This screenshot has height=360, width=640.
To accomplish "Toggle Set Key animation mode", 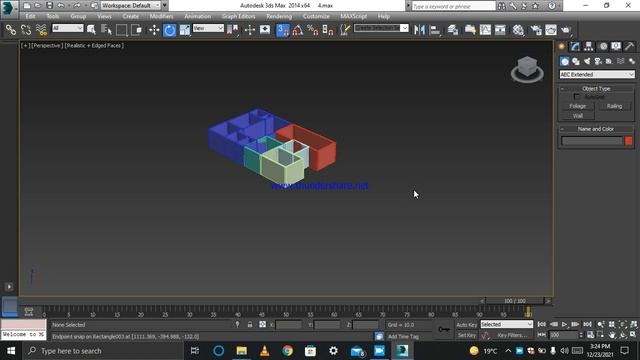I will tap(467, 335).
